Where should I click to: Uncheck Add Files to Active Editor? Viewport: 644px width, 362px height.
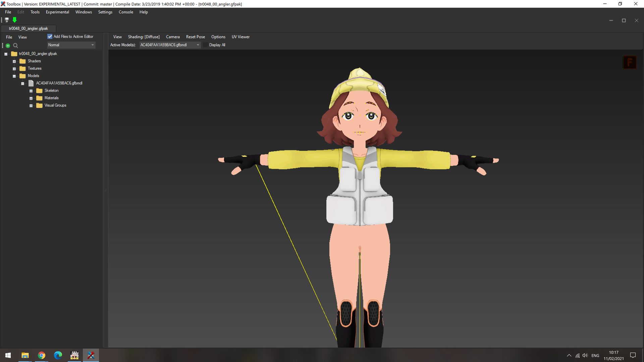(50, 37)
